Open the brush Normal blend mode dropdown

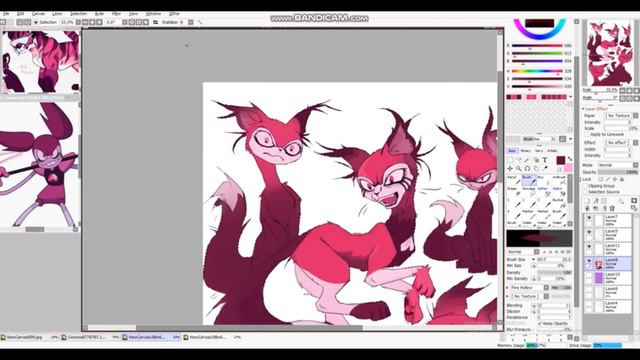pos(536,252)
